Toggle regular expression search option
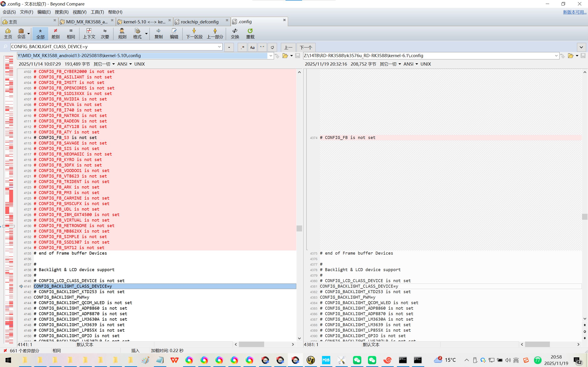 [242, 47]
